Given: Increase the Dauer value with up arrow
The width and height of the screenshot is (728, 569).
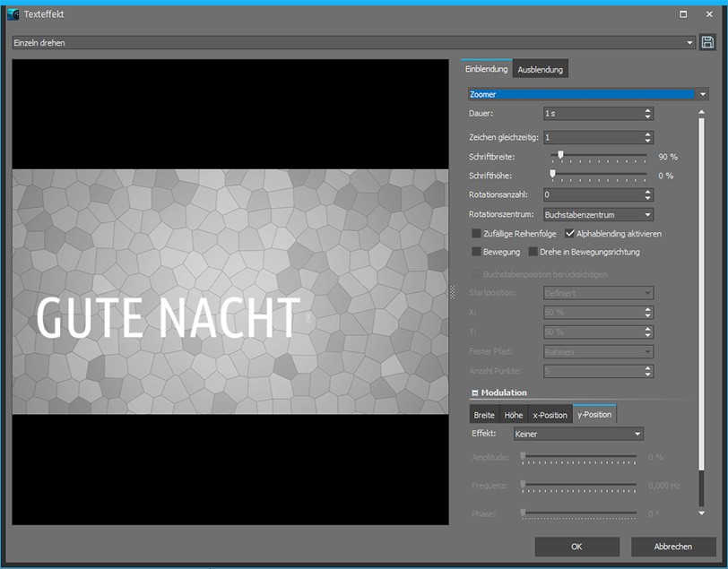Looking at the screenshot, I should pyautogui.click(x=648, y=110).
